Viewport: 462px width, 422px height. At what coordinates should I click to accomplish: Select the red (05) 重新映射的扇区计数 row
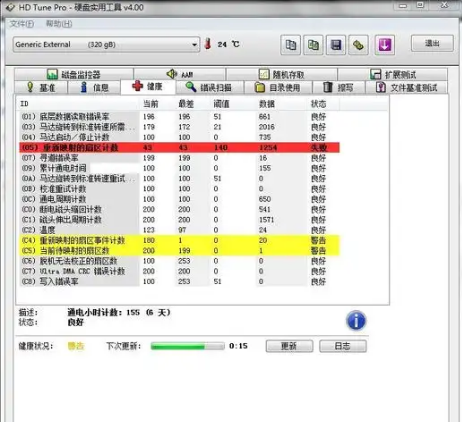click(179, 147)
